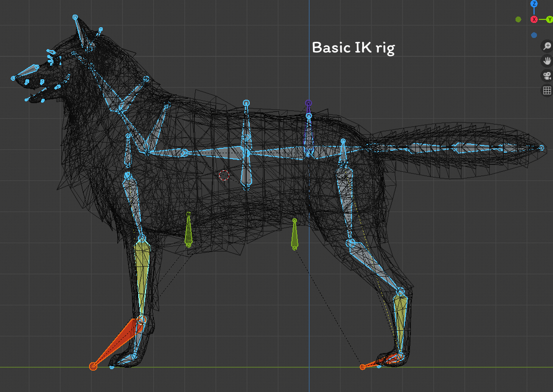Click the green Y axis gizmo handle
This screenshot has width=553, height=392.
pyautogui.click(x=550, y=19)
